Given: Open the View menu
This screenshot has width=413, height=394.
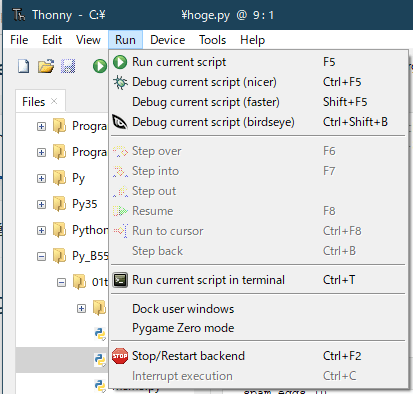Looking at the screenshot, I should pyautogui.click(x=88, y=40).
